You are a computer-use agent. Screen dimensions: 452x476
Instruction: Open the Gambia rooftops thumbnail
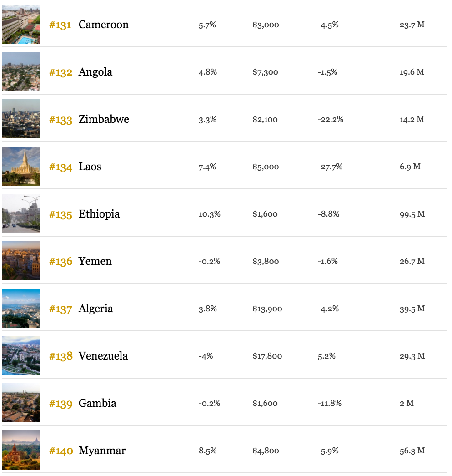21,403
